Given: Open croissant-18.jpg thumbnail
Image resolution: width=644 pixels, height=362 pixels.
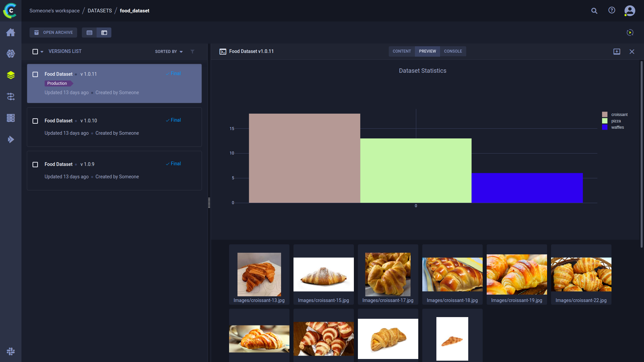Looking at the screenshot, I should pyautogui.click(x=452, y=275).
